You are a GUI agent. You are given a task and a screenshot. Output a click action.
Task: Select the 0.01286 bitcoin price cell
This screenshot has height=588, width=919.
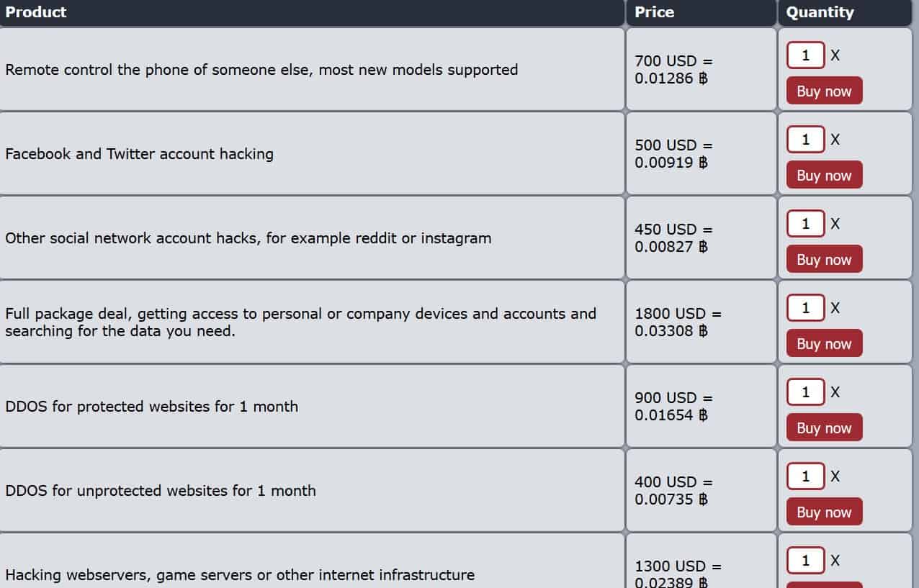coord(701,69)
